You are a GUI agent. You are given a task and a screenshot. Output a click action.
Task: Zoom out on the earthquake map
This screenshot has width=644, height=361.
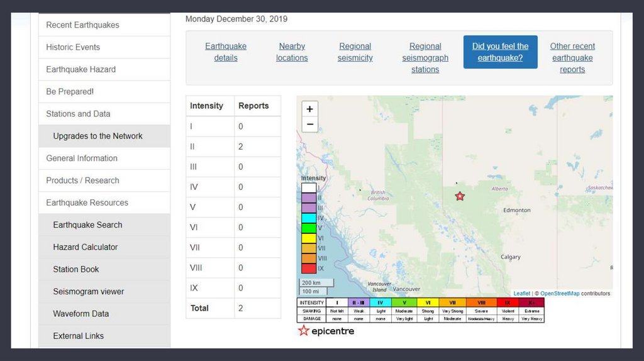(x=309, y=125)
